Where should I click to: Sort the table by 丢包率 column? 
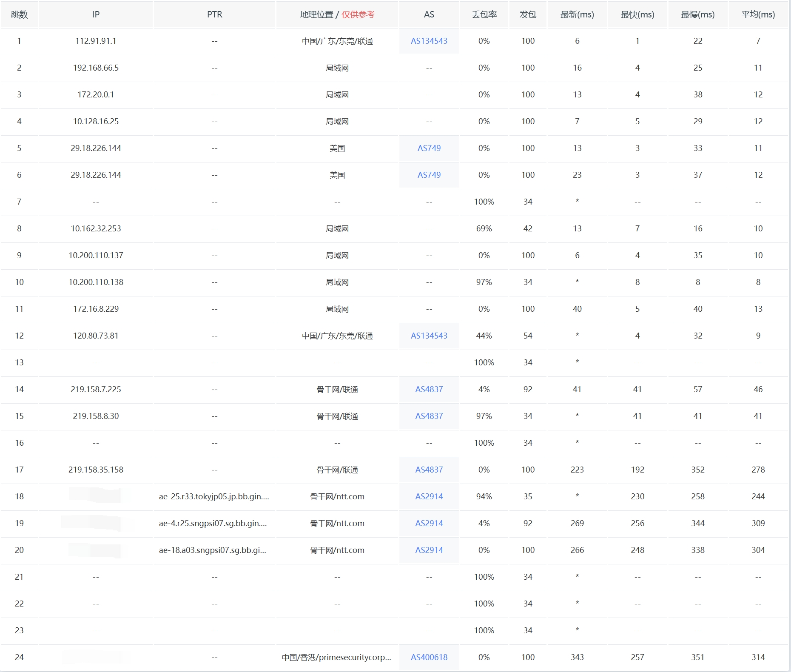(x=484, y=14)
